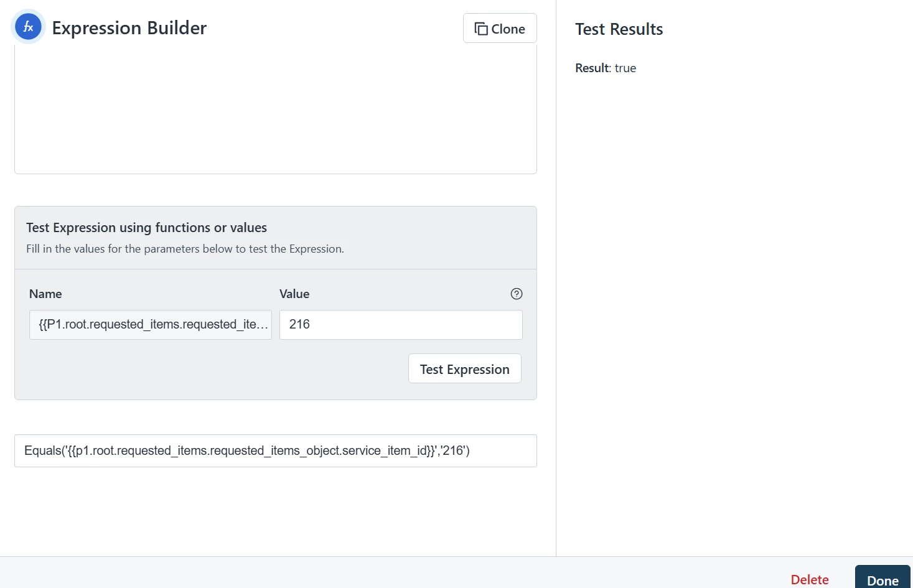Select the Name field with P1.root.requested_items
Viewport: 913px width, 588px height.
[x=151, y=325]
